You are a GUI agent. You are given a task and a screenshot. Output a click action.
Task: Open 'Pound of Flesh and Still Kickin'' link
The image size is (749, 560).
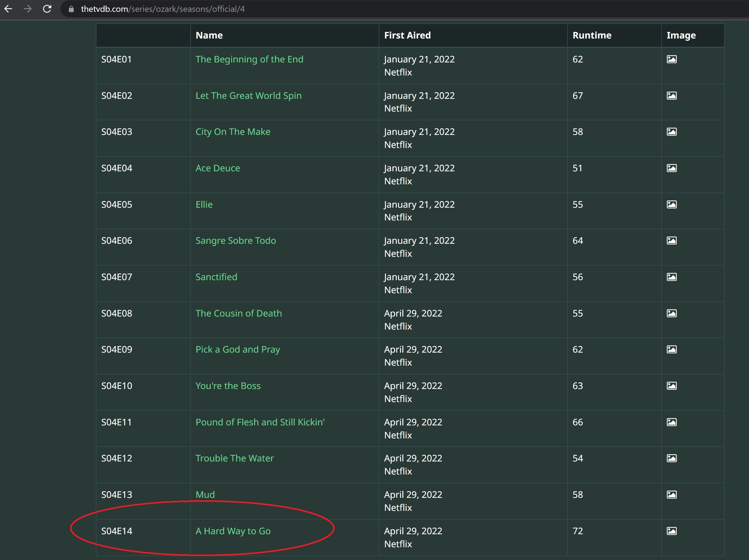(x=260, y=422)
